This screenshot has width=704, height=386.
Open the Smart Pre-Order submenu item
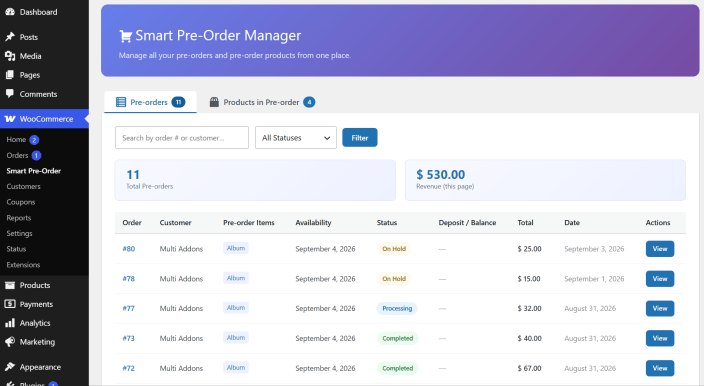[34, 171]
